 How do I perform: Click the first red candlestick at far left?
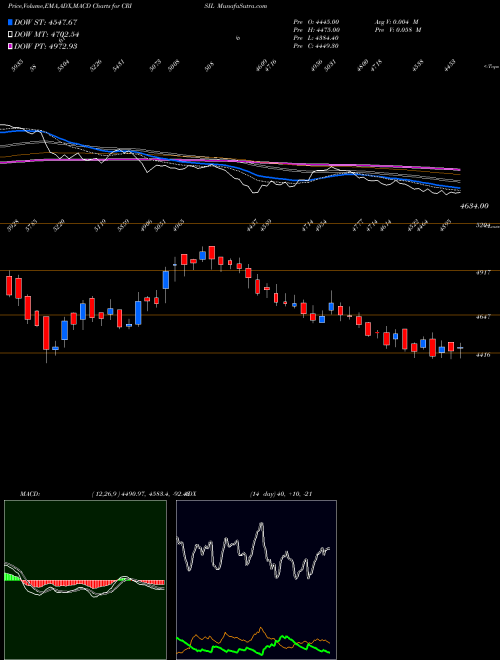point(9,285)
